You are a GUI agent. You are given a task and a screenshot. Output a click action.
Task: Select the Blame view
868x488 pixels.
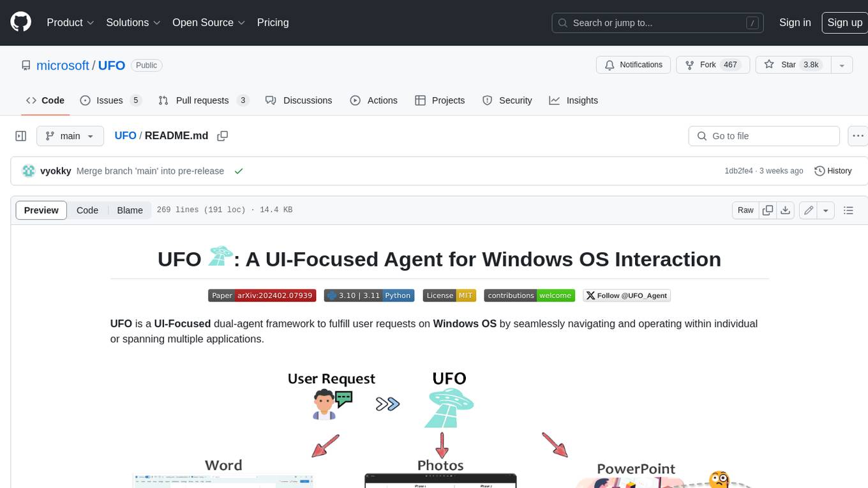coord(130,210)
